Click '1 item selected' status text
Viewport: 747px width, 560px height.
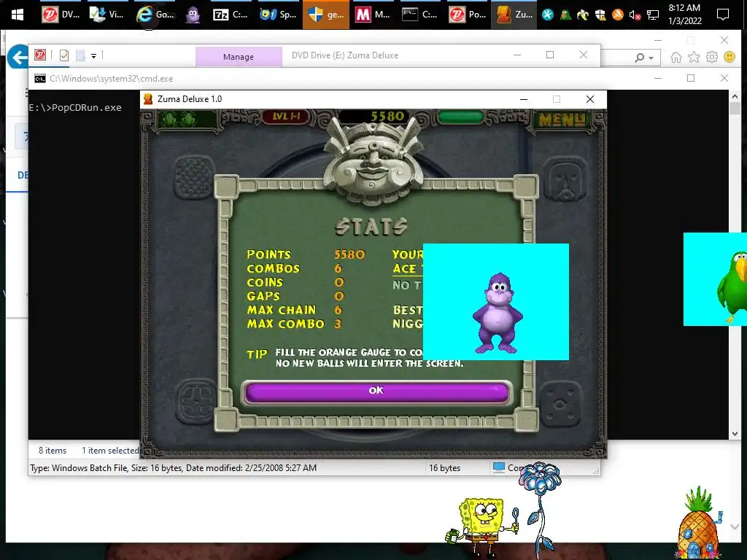pos(110,451)
